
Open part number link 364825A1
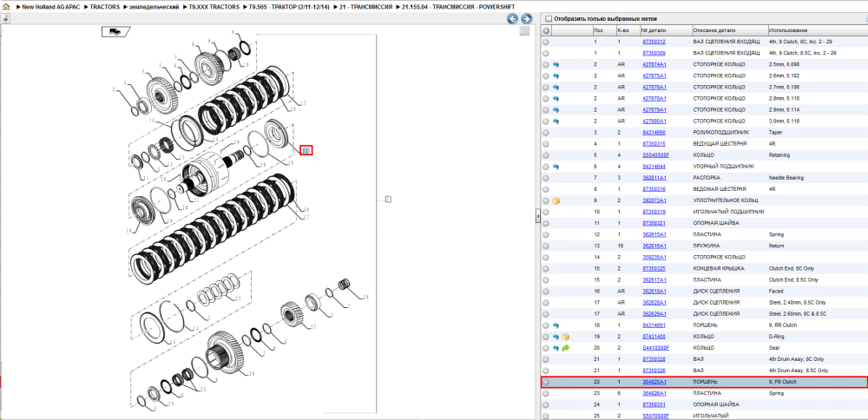tap(654, 382)
